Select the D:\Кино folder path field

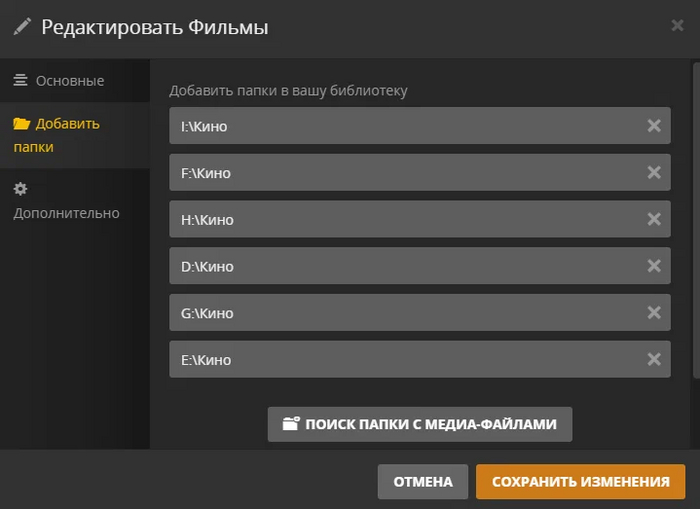(x=400, y=266)
